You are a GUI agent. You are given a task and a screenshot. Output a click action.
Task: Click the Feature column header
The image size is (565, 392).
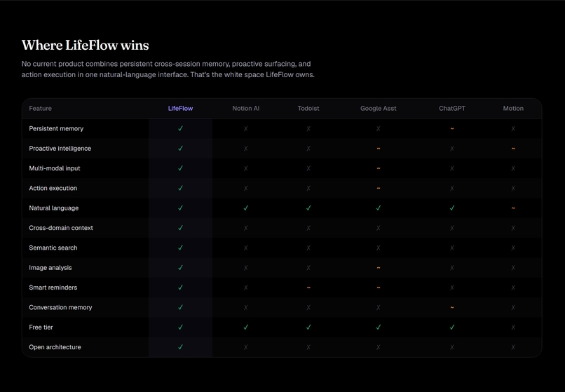click(x=41, y=108)
